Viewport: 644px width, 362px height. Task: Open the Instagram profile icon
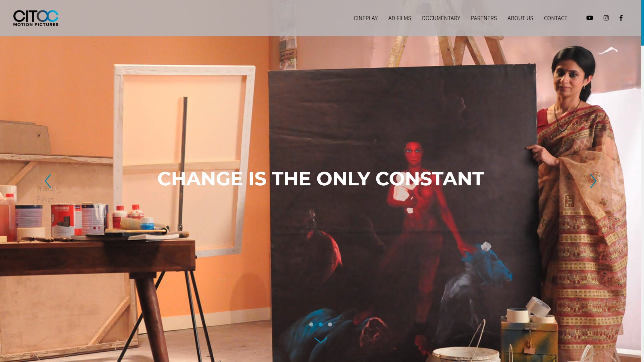pyautogui.click(x=606, y=18)
